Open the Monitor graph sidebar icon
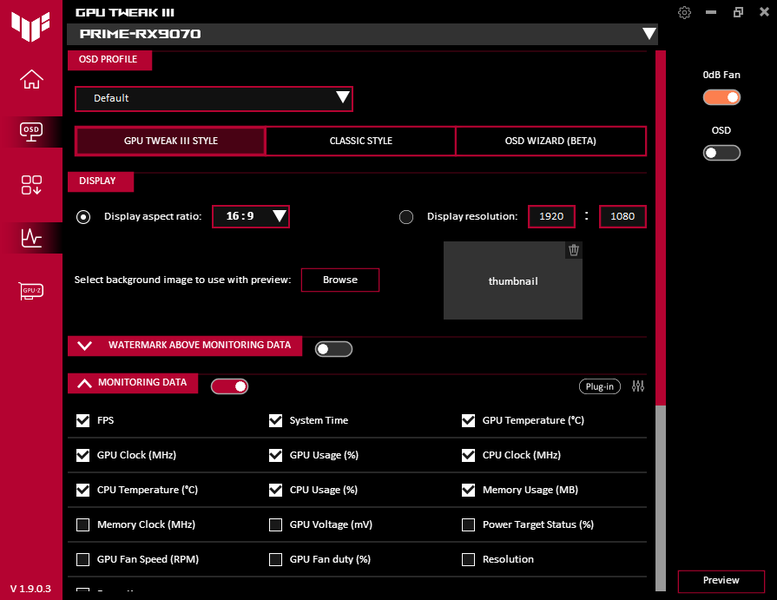The image size is (777, 600). [x=31, y=238]
